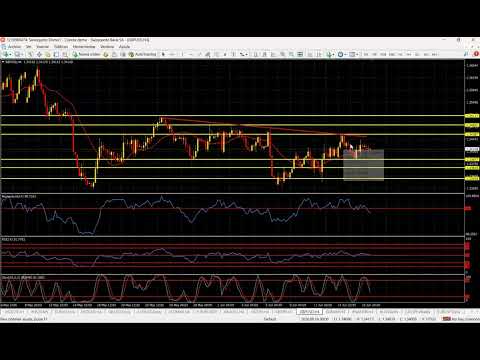The width and height of the screenshot is (480, 360).
Task: Click the tile windows icon
Action: tap(300, 54)
